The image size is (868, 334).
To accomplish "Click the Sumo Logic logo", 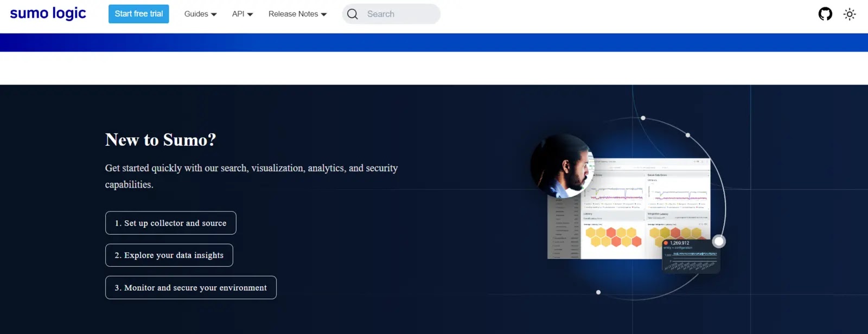I will coord(48,14).
